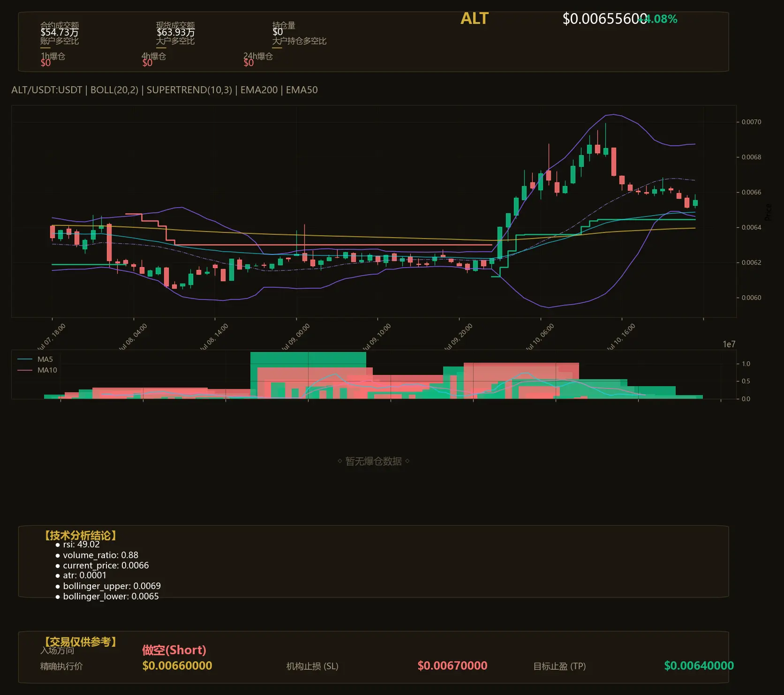
Task: Click the 目标止盈 (TP) label
Action: click(559, 666)
